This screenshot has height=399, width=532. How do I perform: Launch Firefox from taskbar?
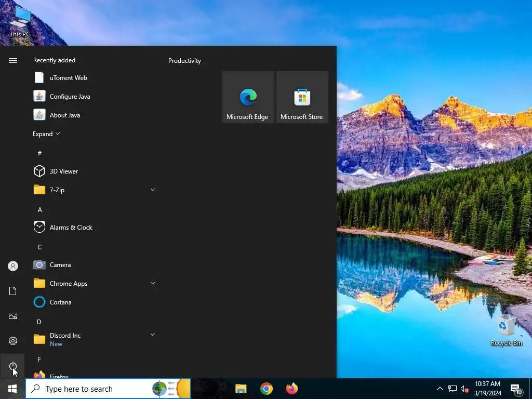(x=292, y=389)
